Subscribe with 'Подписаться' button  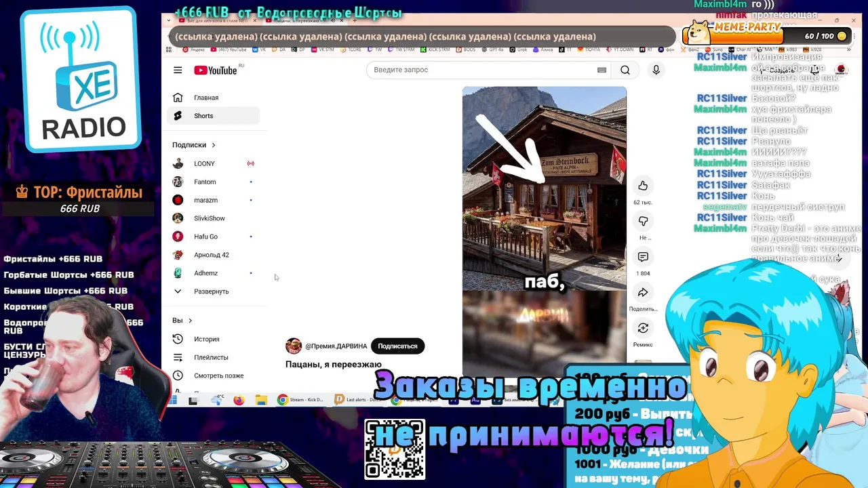pyautogui.click(x=397, y=346)
